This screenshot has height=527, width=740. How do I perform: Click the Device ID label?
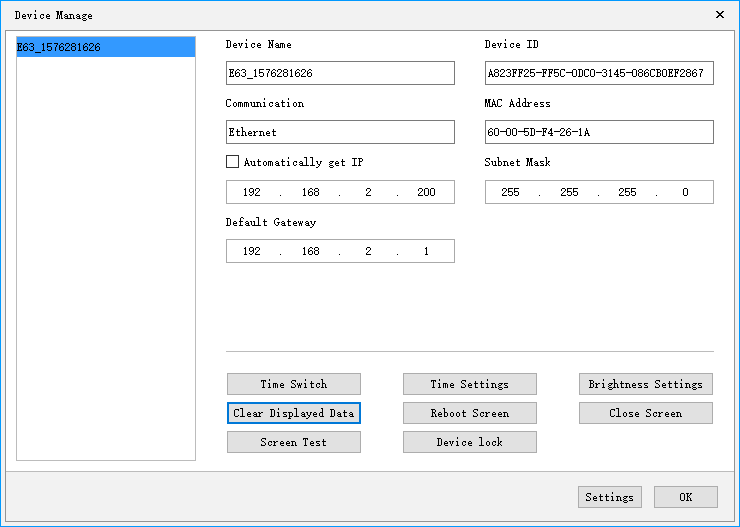point(512,44)
